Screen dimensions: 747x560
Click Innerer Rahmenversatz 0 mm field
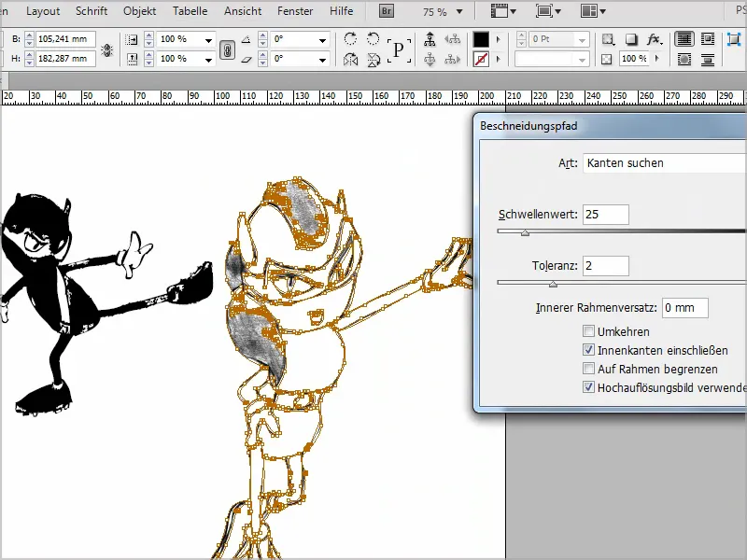(685, 308)
